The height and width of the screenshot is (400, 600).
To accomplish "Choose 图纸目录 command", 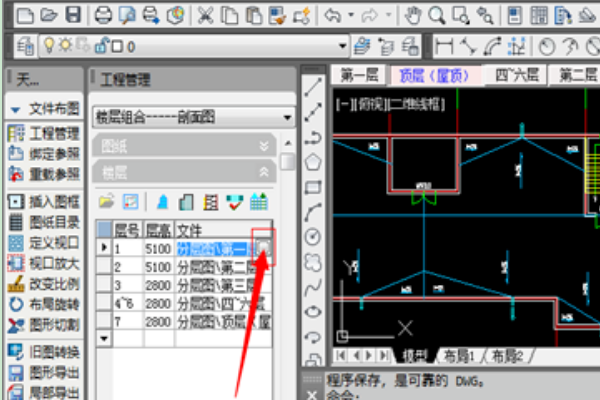I will [x=44, y=222].
